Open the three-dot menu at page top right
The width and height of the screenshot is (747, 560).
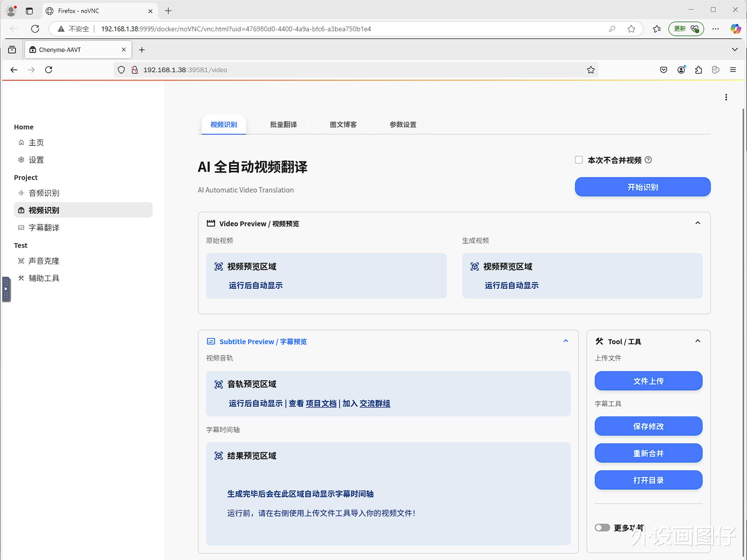(x=726, y=97)
